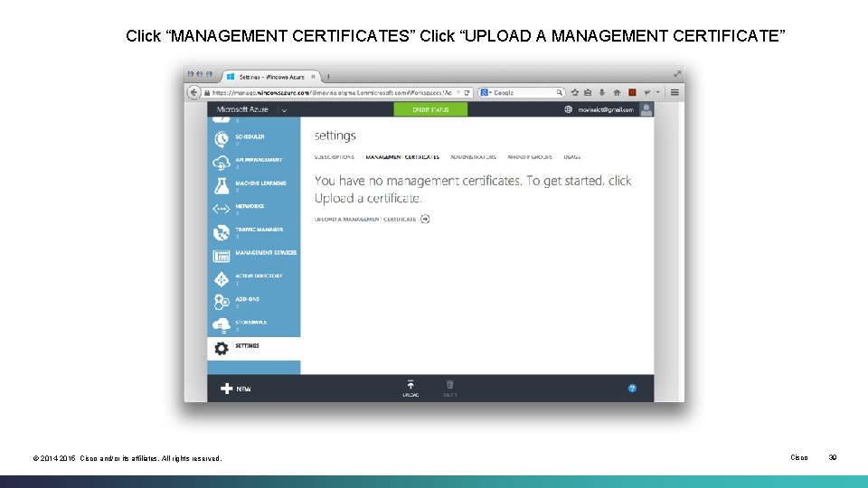Switch to the Administrators tab
The width and height of the screenshot is (868, 488).
tap(473, 157)
